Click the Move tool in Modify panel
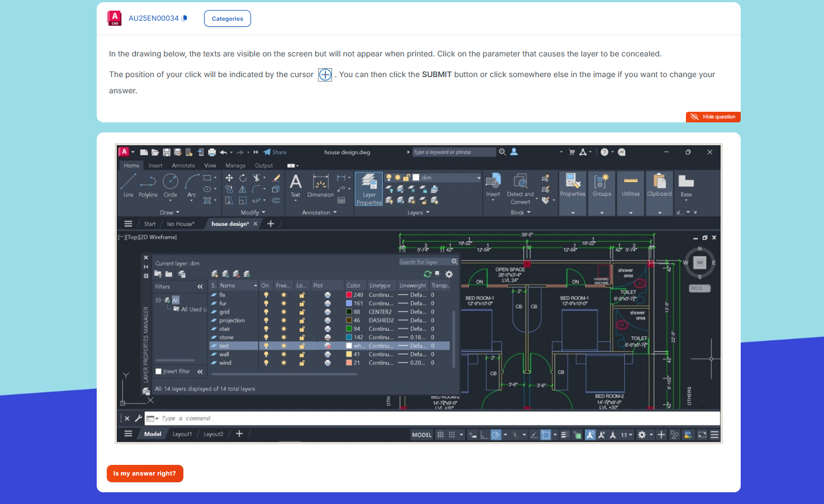 tap(229, 178)
